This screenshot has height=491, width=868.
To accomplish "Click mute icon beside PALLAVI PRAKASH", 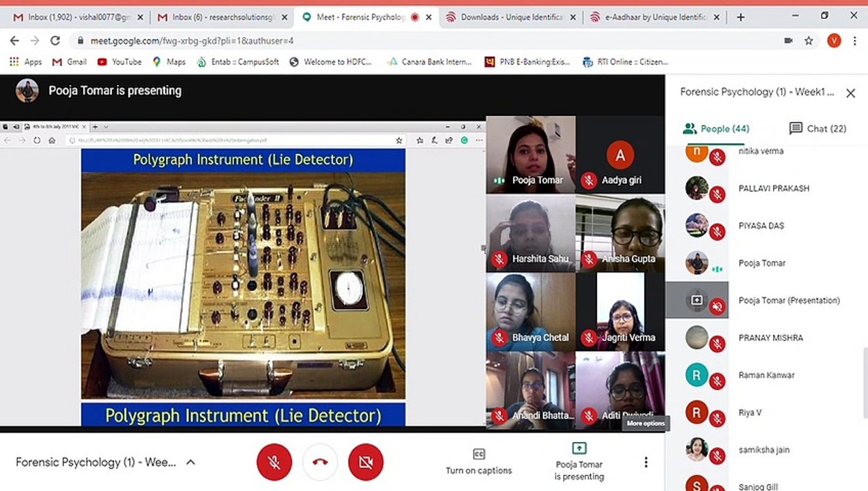I will pyautogui.click(x=717, y=195).
